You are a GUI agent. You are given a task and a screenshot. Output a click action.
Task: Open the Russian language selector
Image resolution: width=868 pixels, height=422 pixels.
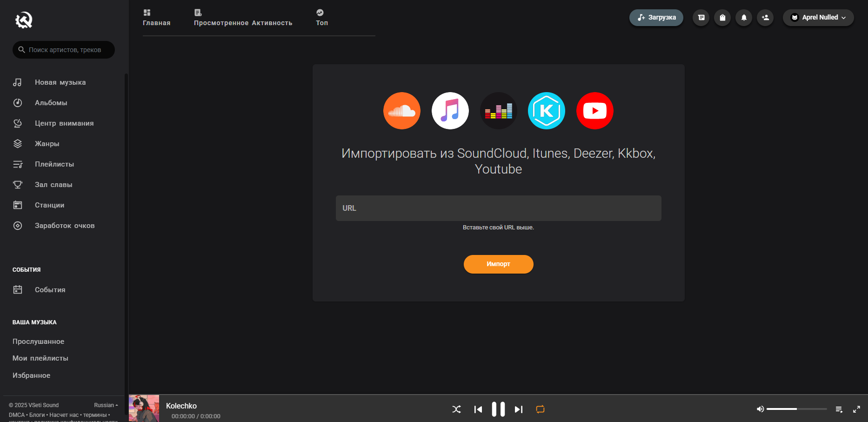[106, 405]
